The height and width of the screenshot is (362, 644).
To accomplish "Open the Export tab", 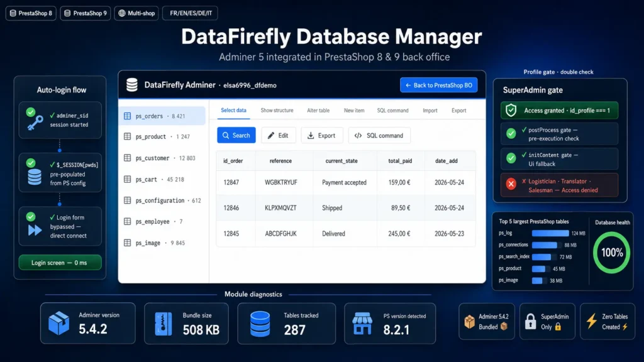I will coord(458,111).
